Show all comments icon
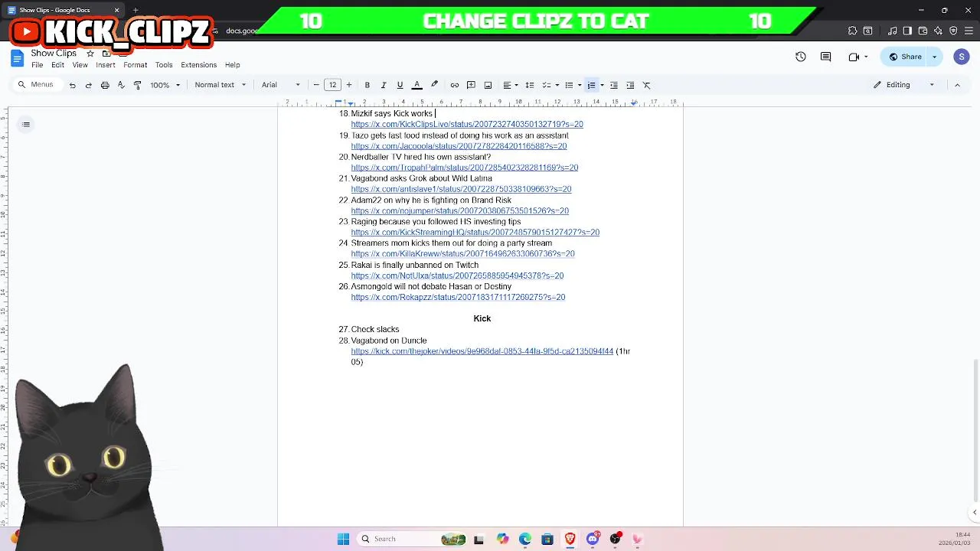Image resolution: width=980 pixels, height=551 pixels. coord(825,57)
